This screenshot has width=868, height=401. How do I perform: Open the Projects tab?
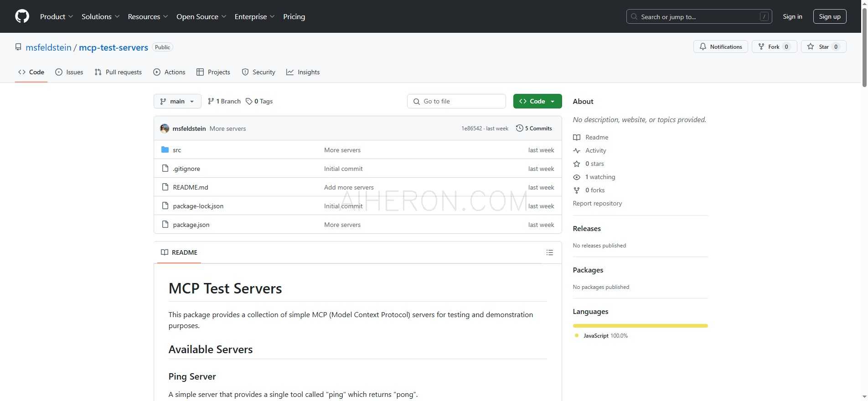pos(213,72)
